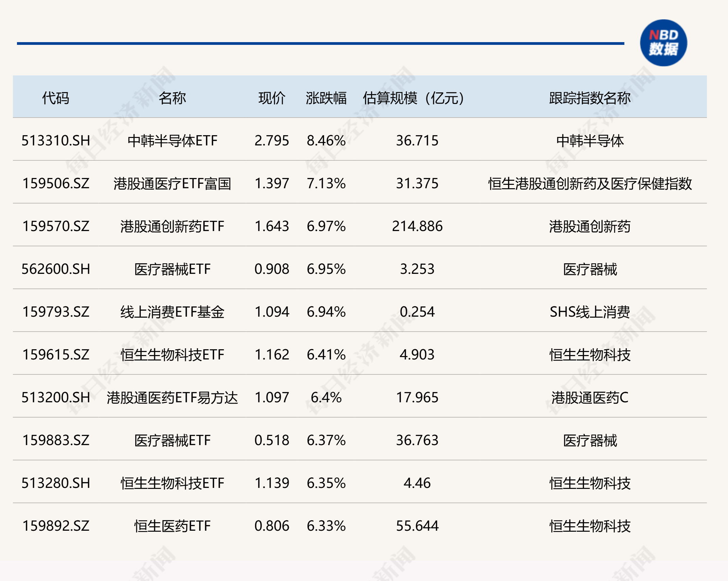Select code 159615.SZ
728x581 pixels.
[x=56, y=355]
